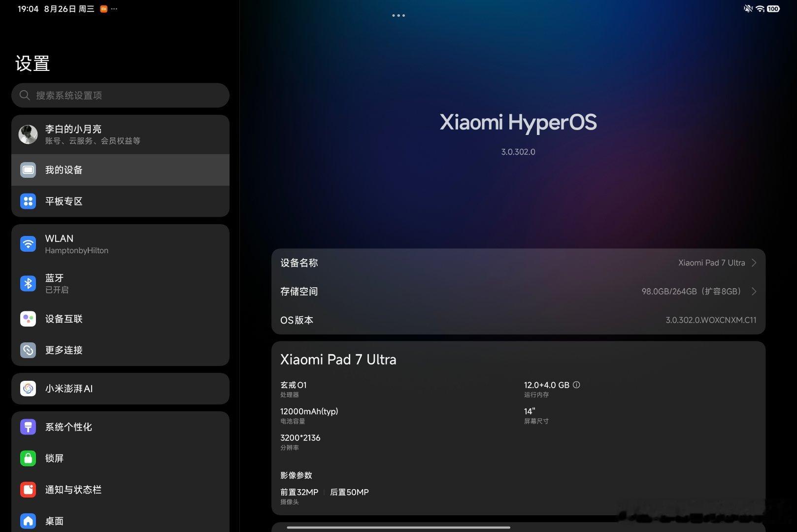Tap the 3200*2136 resolution text
The height and width of the screenshot is (532, 797).
tap(300, 437)
